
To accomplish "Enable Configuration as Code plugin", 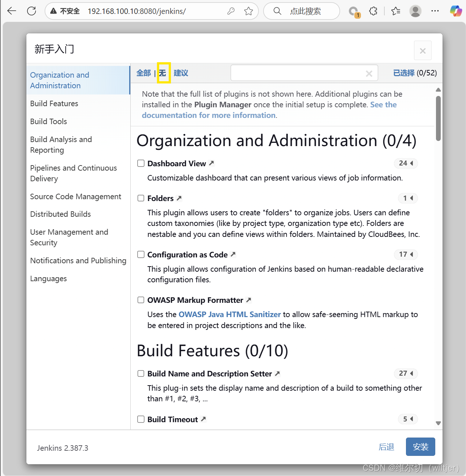I will (141, 254).
